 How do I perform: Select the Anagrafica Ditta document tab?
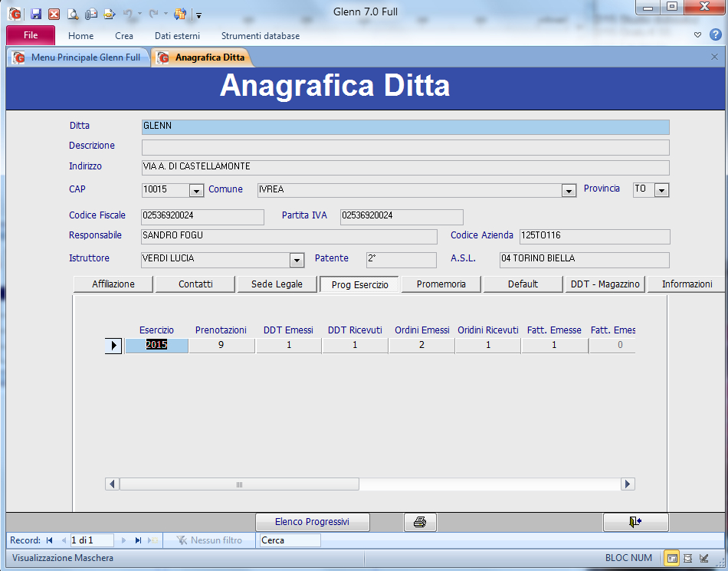[x=203, y=57]
